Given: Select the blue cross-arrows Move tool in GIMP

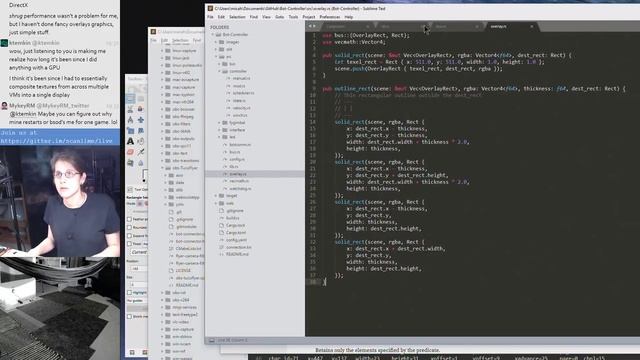Looking at the screenshot, I should pyautogui.click(x=140, y=120).
